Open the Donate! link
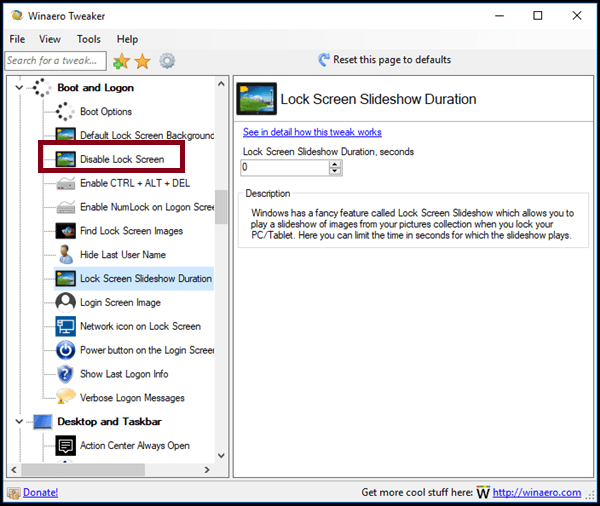 (x=41, y=492)
